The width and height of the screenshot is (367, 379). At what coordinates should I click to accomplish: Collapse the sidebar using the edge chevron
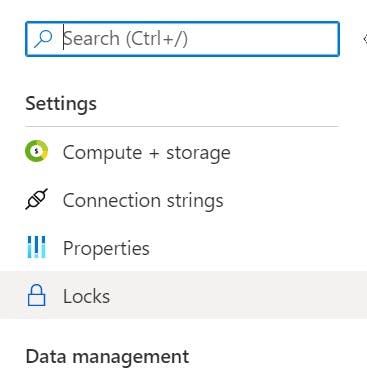click(x=365, y=39)
